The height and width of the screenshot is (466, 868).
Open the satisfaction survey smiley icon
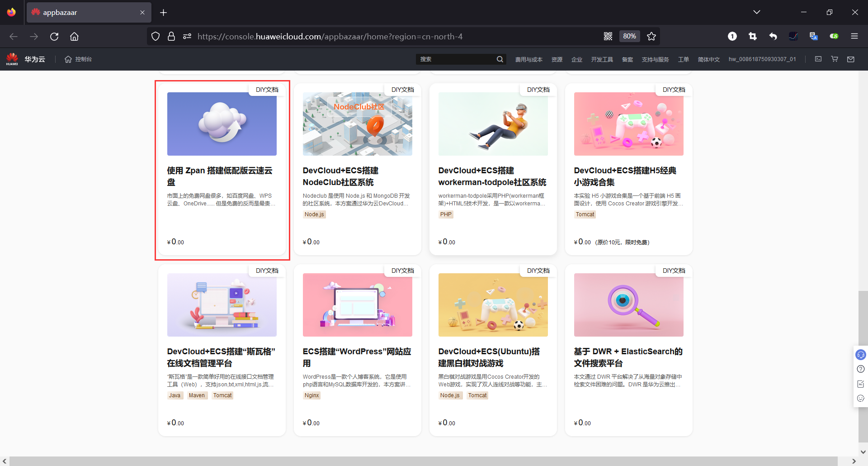[861, 399]
